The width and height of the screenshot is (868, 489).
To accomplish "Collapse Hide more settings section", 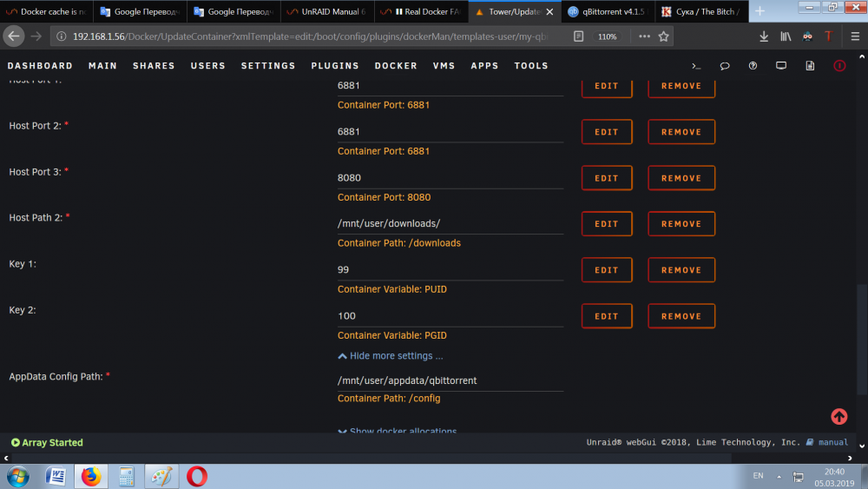I will (391, 355).
